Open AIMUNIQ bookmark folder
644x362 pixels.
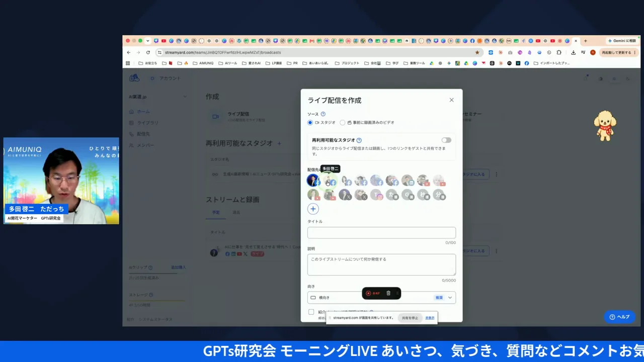[203, 63]
